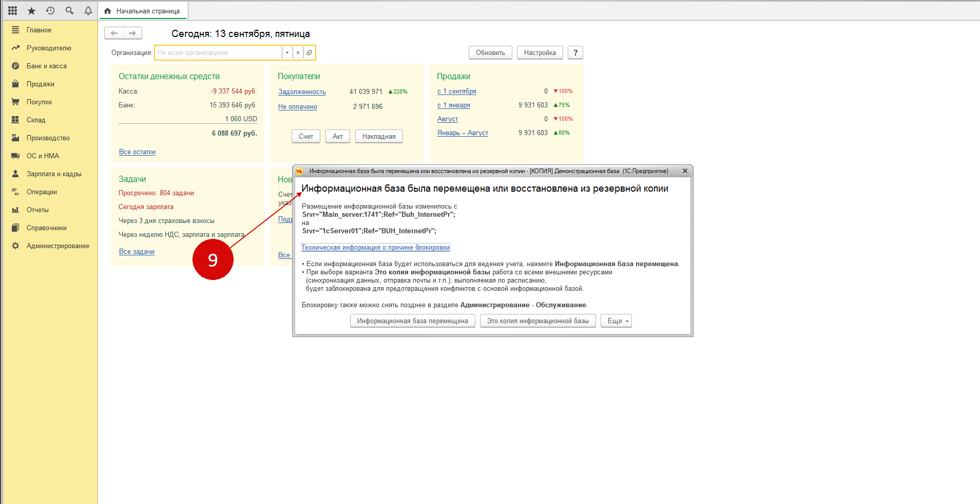Click the Счет button
The width and height of the screenshot is (980, 504).
point(306,136)
